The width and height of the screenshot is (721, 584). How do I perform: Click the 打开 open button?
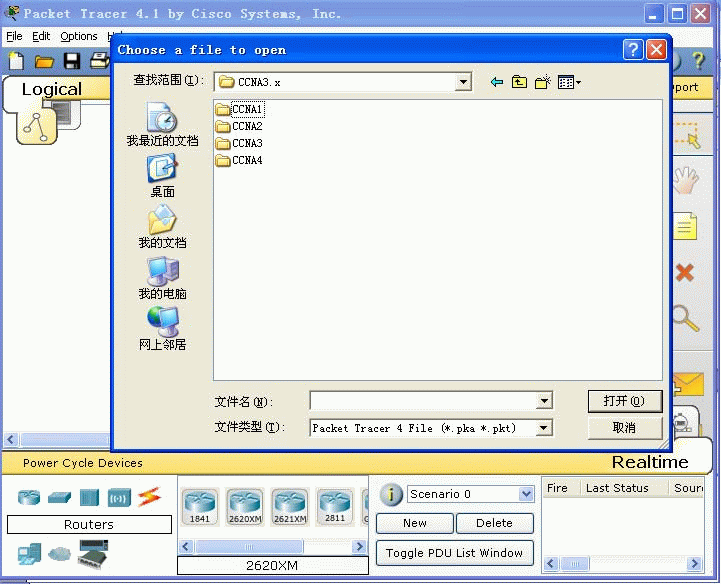tap(625, 401)
